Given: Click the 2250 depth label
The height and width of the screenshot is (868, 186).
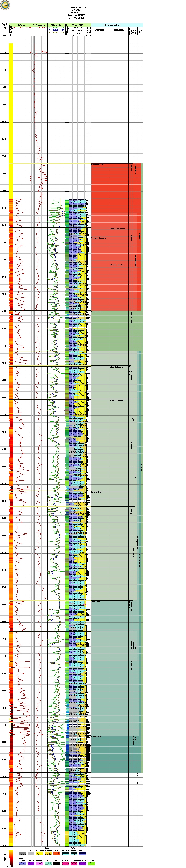Looking at the screenshot, I should point(4,156).
